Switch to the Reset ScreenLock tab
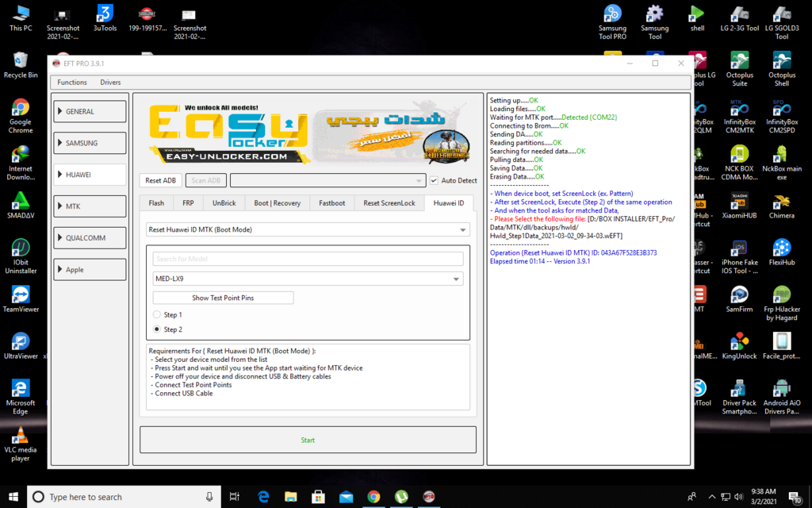 click(389, 203)
